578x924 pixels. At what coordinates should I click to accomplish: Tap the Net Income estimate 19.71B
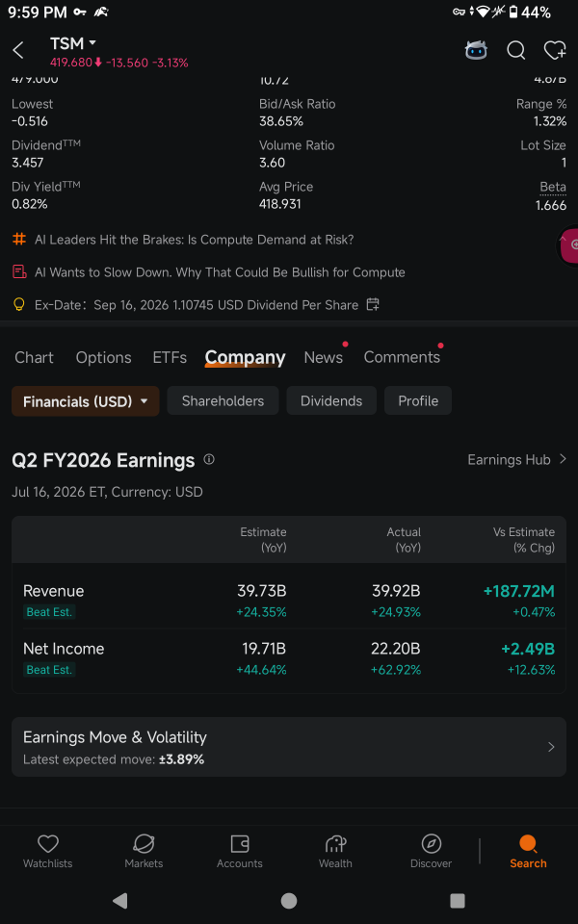[264, 648]
